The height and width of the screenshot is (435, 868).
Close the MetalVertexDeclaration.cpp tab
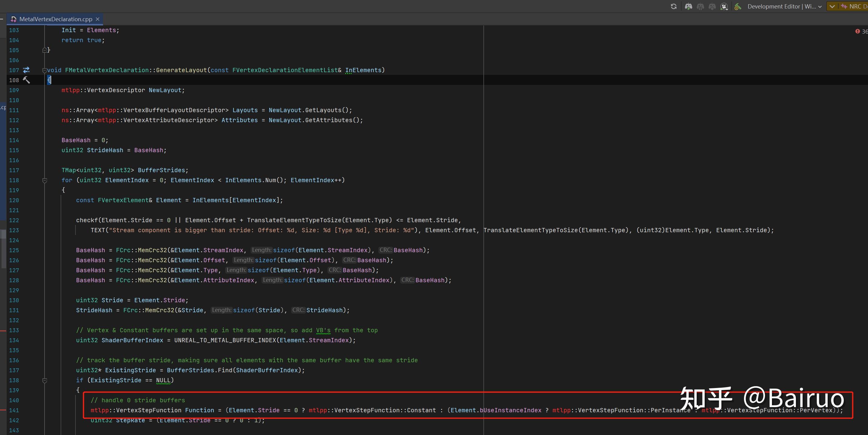[x=98, y=19]
